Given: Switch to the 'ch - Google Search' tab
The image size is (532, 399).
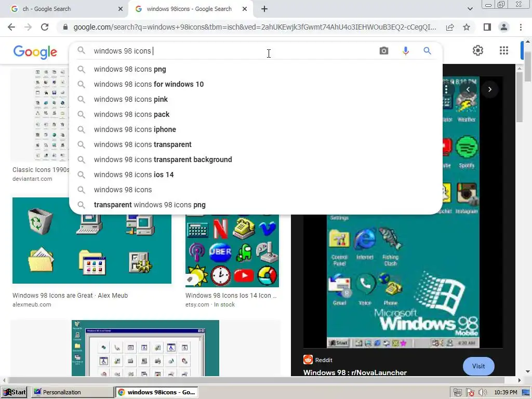Looking at the screenshot, I should pos(64,9).
